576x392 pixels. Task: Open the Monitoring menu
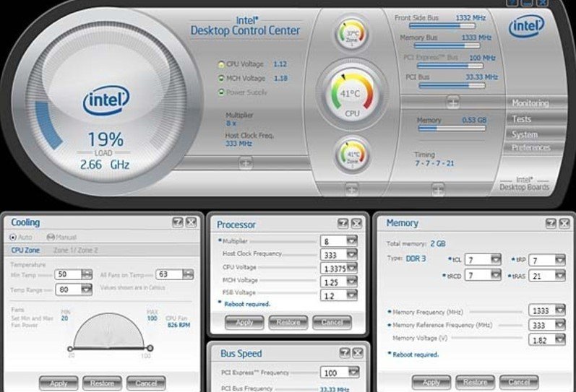pos(530,103)
